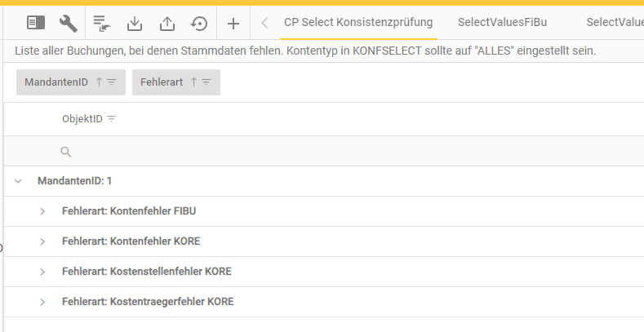Switch to the SelectValuesFiBu tab
644x332 pixels.
pos(502,22)
